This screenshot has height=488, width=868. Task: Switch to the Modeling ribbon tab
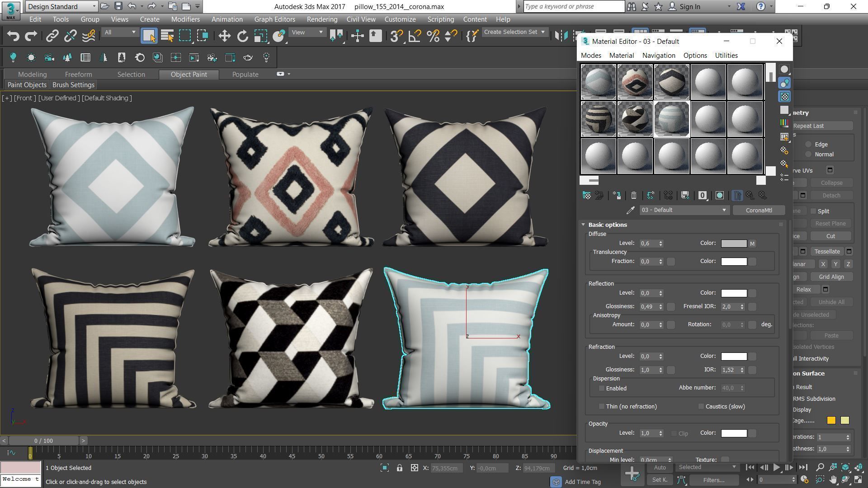point(32,75)
